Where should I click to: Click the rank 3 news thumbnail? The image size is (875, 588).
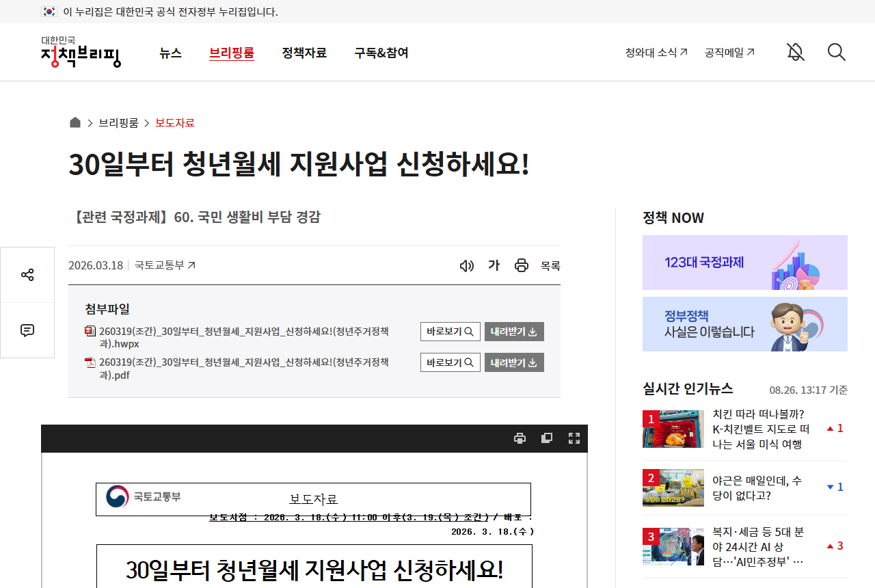click(x=673, y=546)
